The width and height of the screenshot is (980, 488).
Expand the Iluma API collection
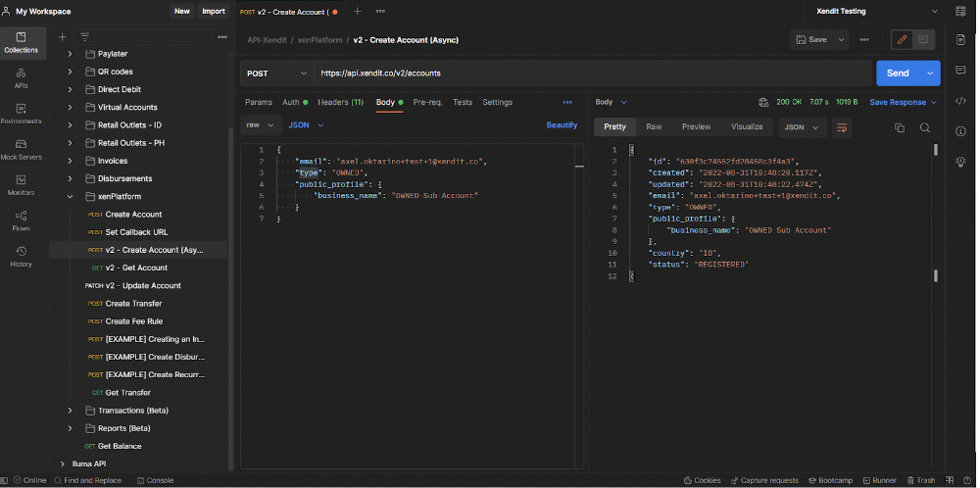pyautogui.click(x=62, y=464)
